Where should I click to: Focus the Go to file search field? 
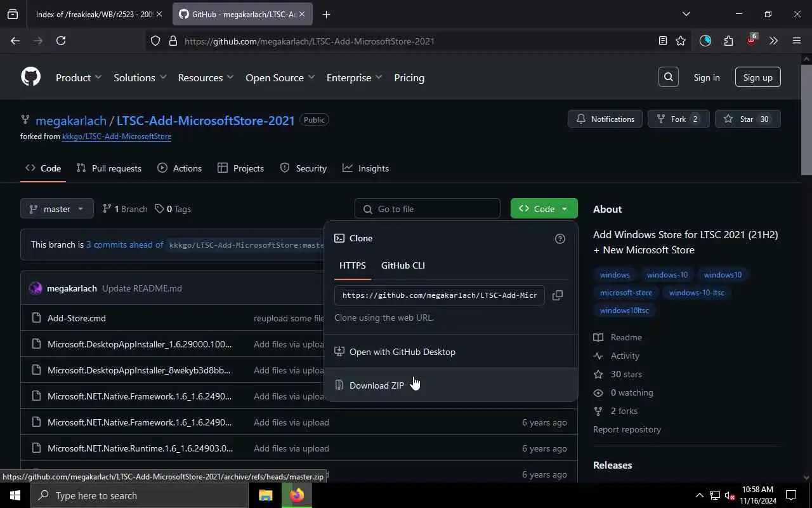[428, 209]
